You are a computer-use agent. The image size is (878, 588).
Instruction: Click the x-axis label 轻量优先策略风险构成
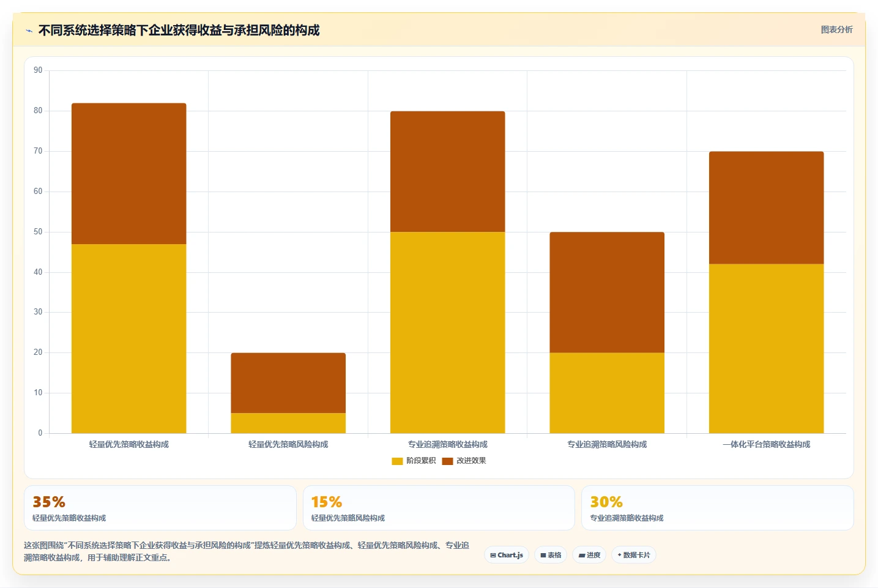point(288,444)
